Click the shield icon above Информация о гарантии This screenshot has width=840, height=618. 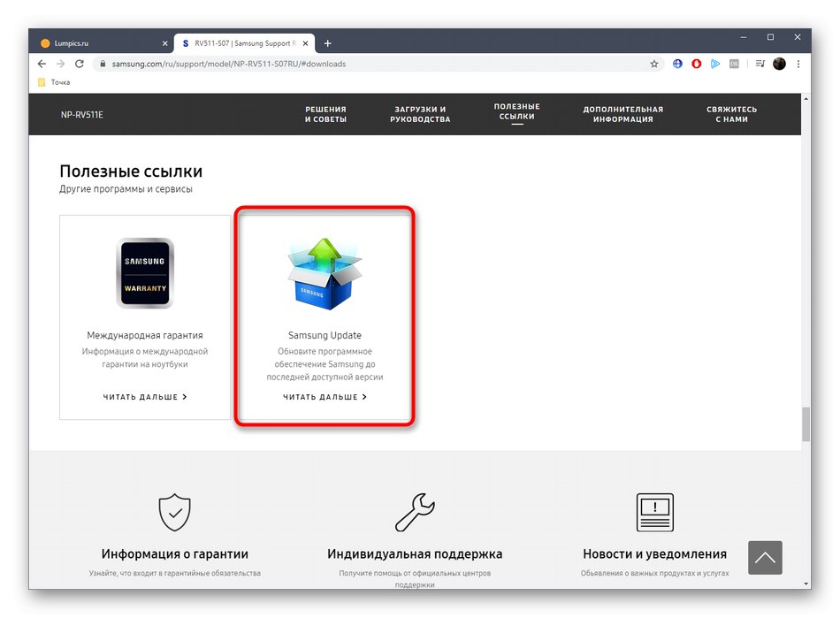[174, 512]
